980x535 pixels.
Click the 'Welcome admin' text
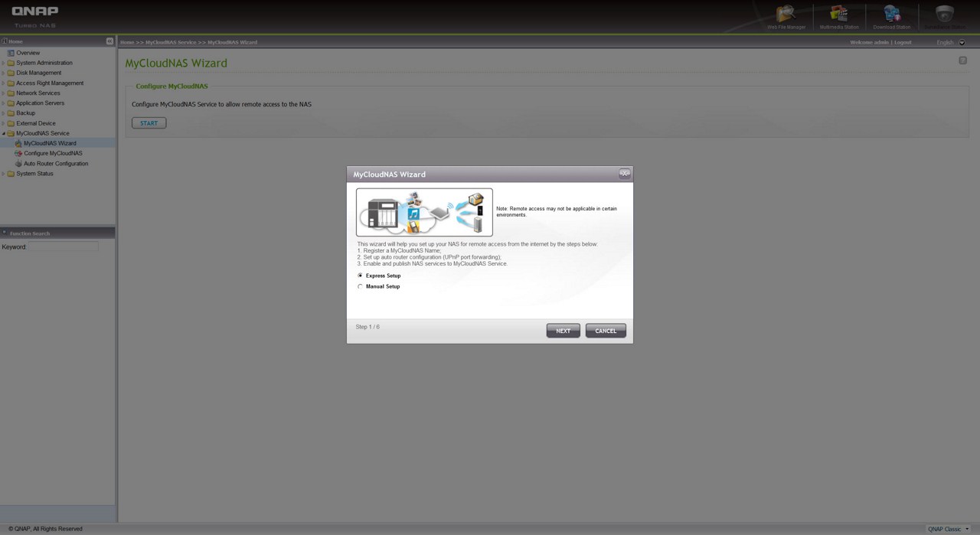point(869,42)
